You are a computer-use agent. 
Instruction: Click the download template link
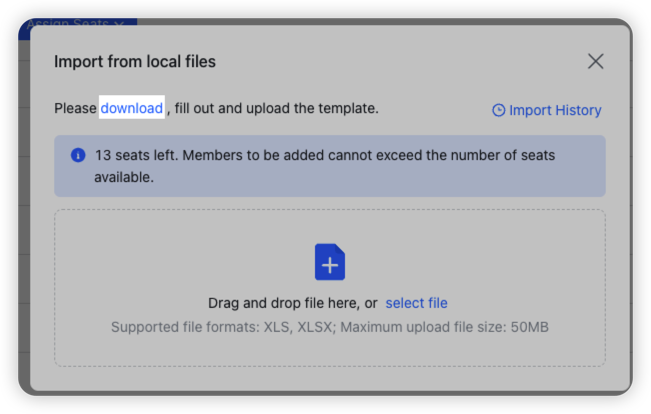tap(131, 108)
